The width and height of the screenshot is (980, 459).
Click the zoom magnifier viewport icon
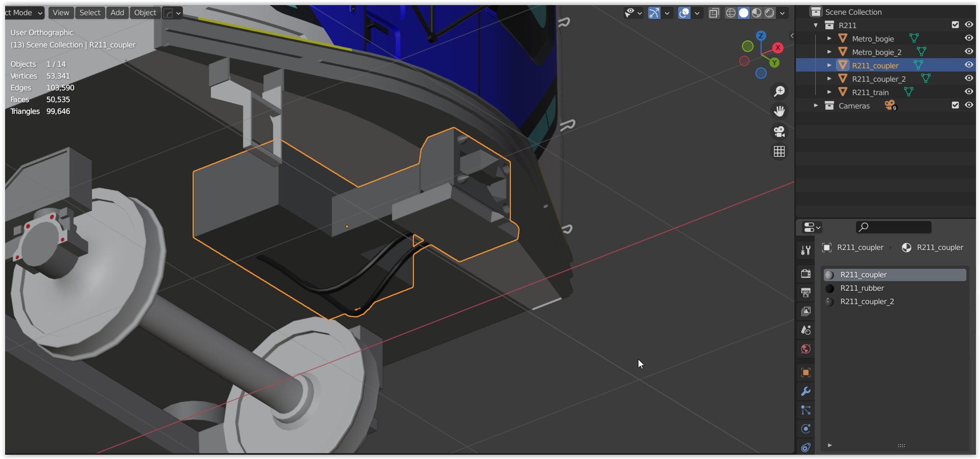pos(779,91)
